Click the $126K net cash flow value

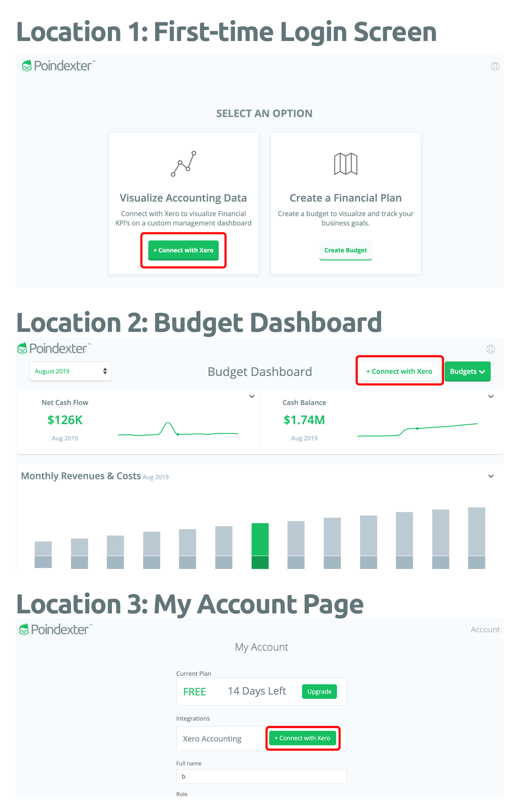click(x=65, y=420)
